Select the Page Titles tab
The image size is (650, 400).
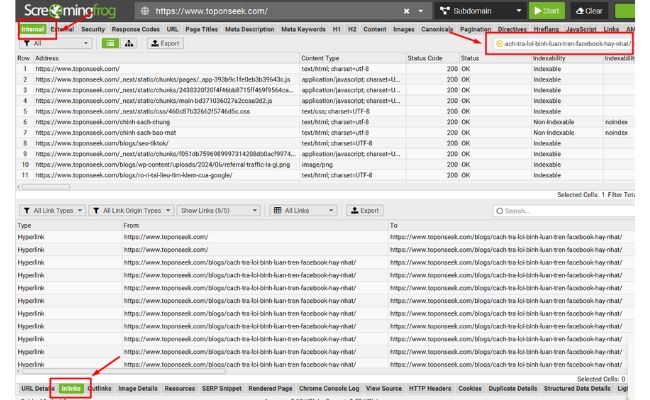[202, 29]
